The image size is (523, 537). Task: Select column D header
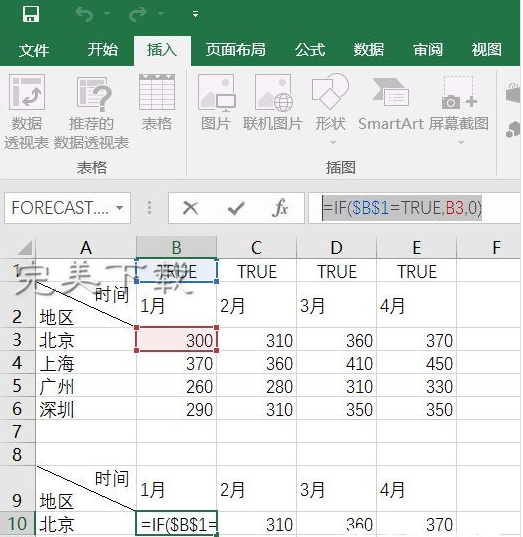(x=337, y=248)
